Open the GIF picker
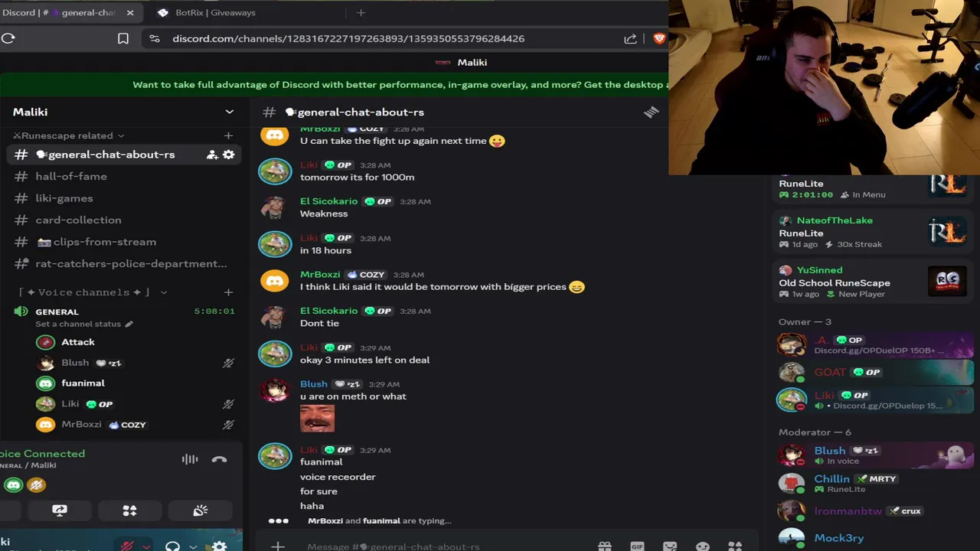The image size is (980, 551). [637, 546]
